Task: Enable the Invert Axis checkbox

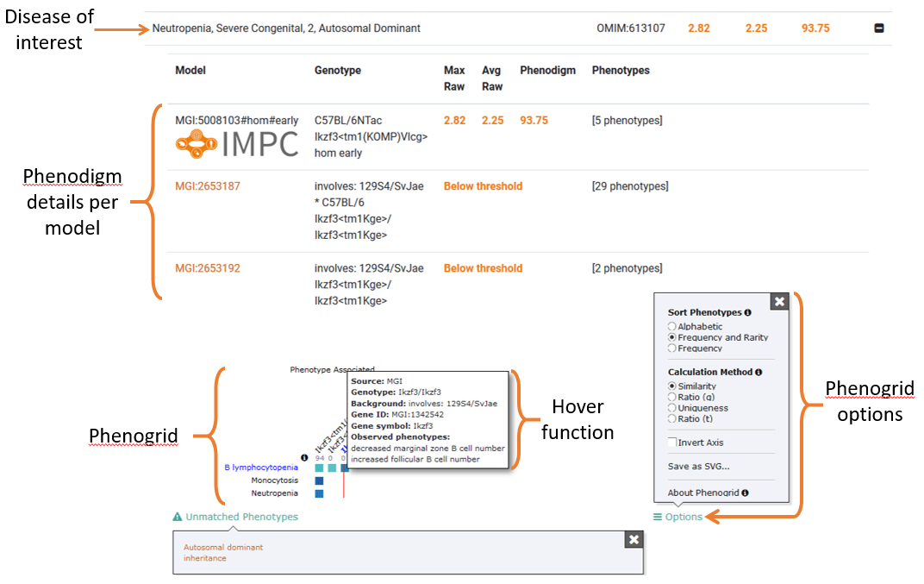Action: pos(671,442)
